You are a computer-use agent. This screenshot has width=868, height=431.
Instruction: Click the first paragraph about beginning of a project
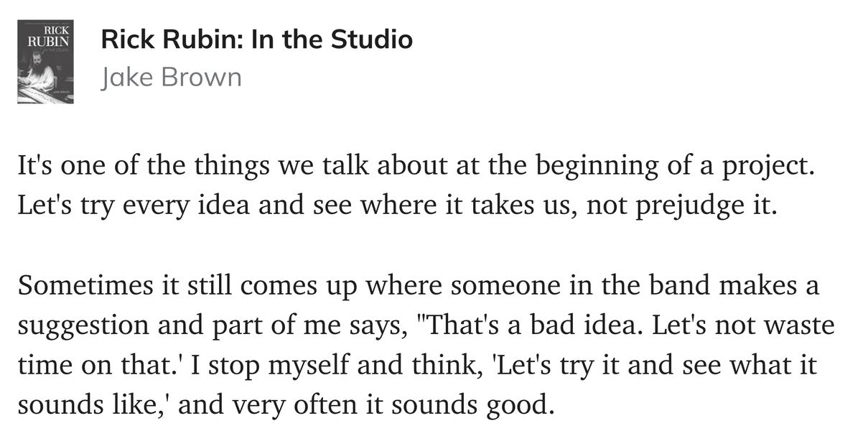(x=418, y=186)
